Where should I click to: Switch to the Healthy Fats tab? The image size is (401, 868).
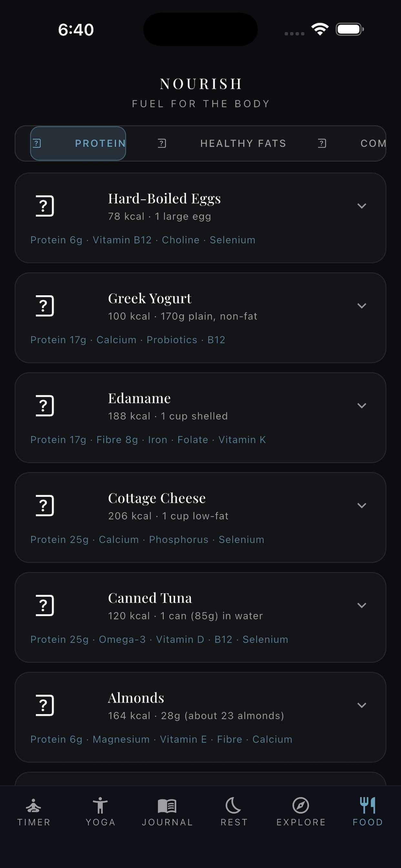[x=222, y=144]
